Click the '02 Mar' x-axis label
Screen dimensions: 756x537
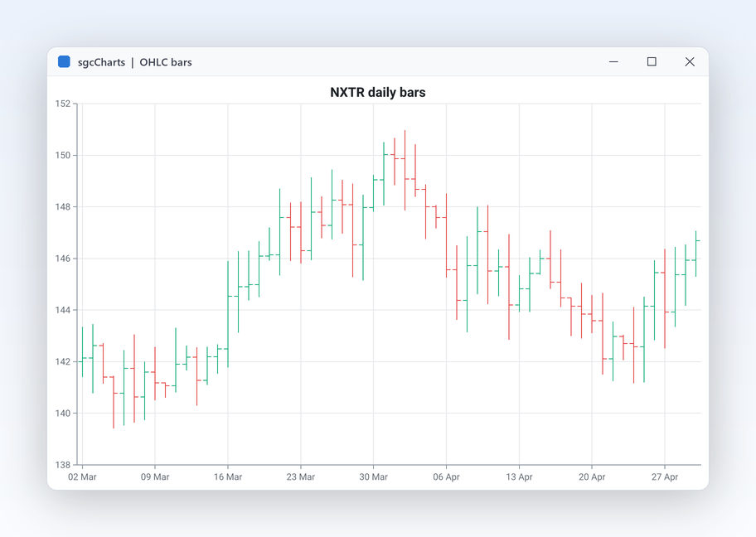[82, 477]
